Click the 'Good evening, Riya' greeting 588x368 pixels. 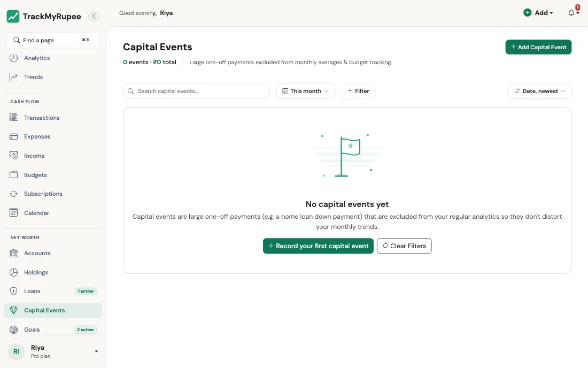146,13
